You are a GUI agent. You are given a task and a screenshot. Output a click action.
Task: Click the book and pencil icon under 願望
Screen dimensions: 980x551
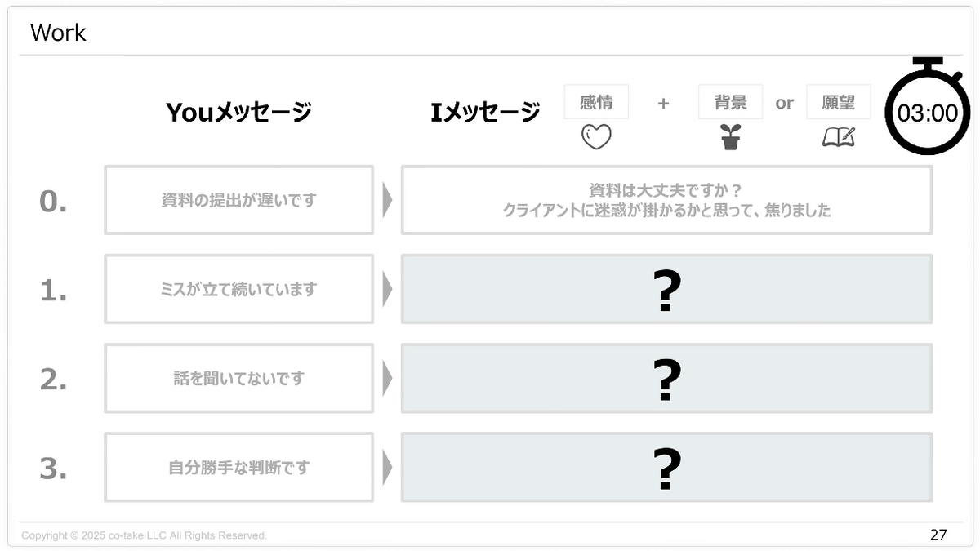(x=838, y=137)
